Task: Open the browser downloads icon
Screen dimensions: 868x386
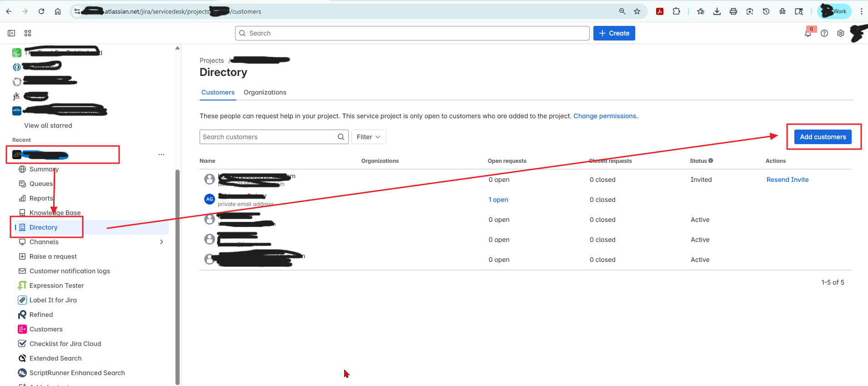Action: (x=717, y=11)
